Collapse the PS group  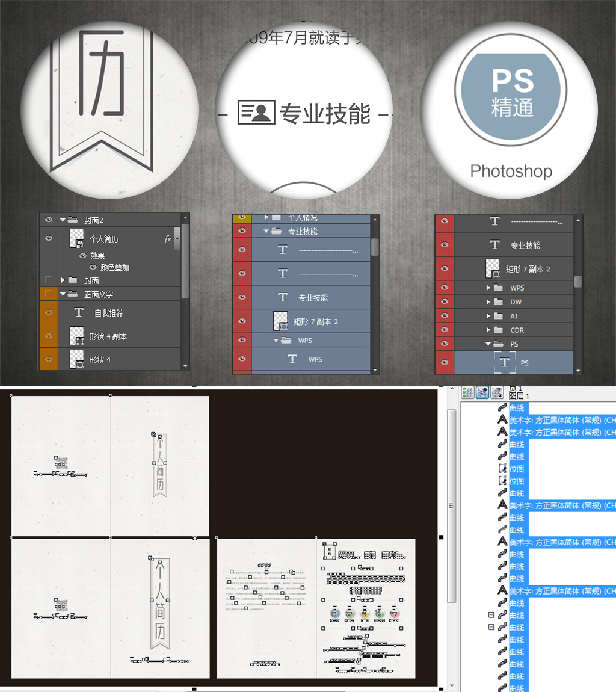tap(488, 344)
